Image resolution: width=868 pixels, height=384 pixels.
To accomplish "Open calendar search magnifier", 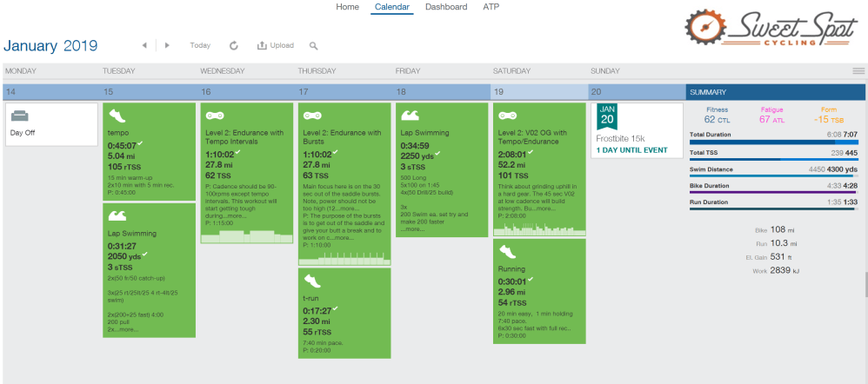I will coord(313,45).
